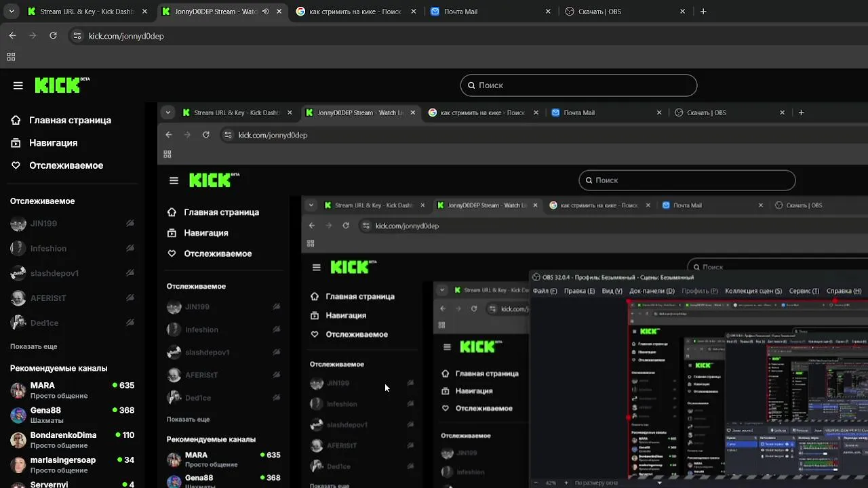
Task: Close the JonnyD0DEP Stream browser tab
Action: click(x=279, y=12)
